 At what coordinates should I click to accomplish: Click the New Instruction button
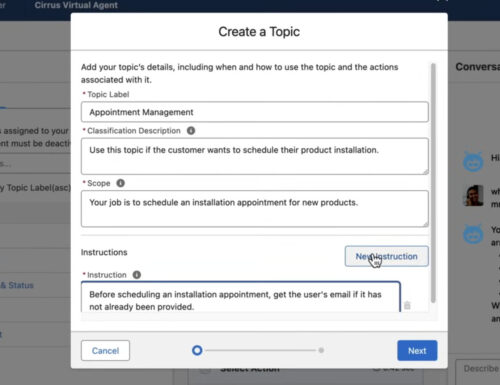click(x=387, y=256)
